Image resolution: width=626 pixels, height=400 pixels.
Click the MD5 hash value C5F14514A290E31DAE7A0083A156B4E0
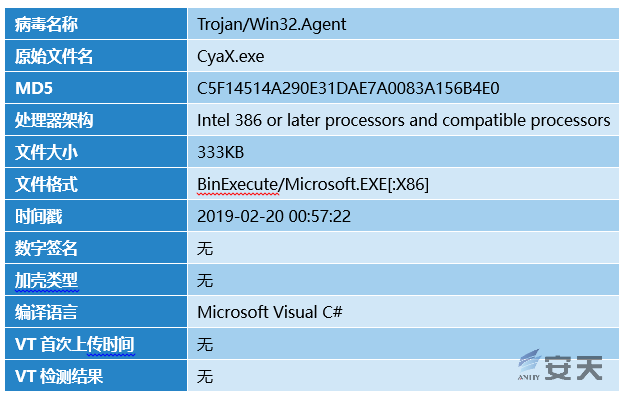coord(348,88)
